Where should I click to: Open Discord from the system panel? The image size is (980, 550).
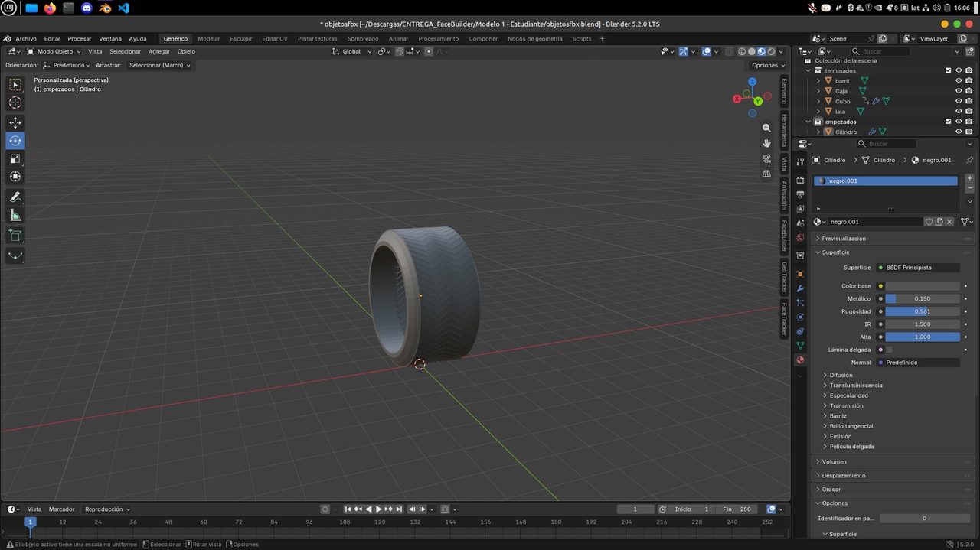[x=86, y=8]
